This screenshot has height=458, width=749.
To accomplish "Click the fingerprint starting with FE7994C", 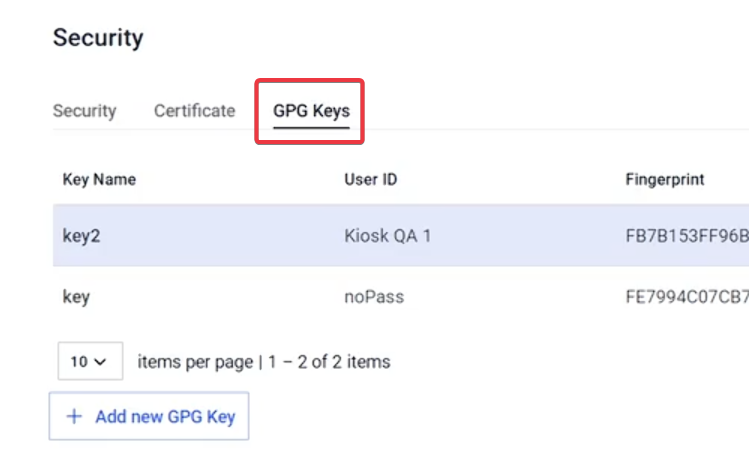I will click(x=686, y=297).
